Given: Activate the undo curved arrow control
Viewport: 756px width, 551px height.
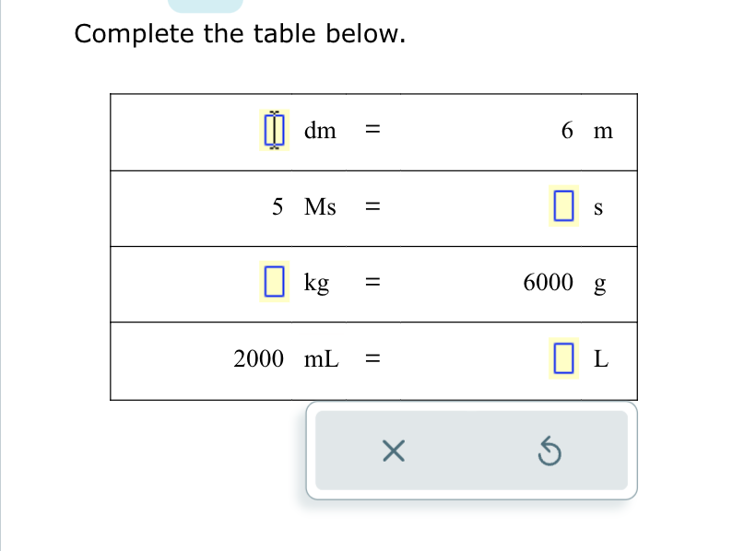Looking at the screenshot, I should click(x=549, y=451).
